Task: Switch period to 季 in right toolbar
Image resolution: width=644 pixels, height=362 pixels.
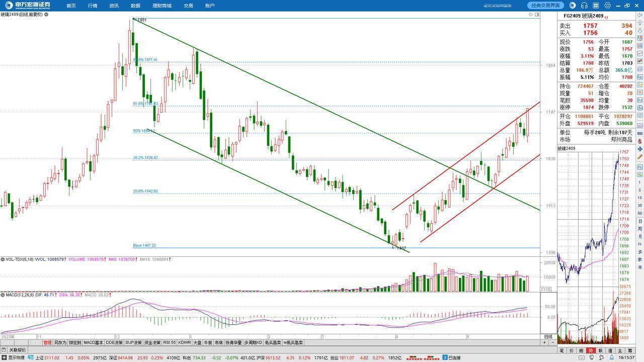Action: [640, 259]
